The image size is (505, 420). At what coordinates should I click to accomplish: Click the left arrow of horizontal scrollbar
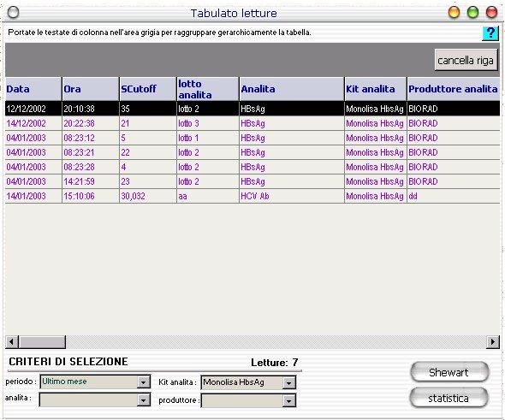[x=12, y=341]
